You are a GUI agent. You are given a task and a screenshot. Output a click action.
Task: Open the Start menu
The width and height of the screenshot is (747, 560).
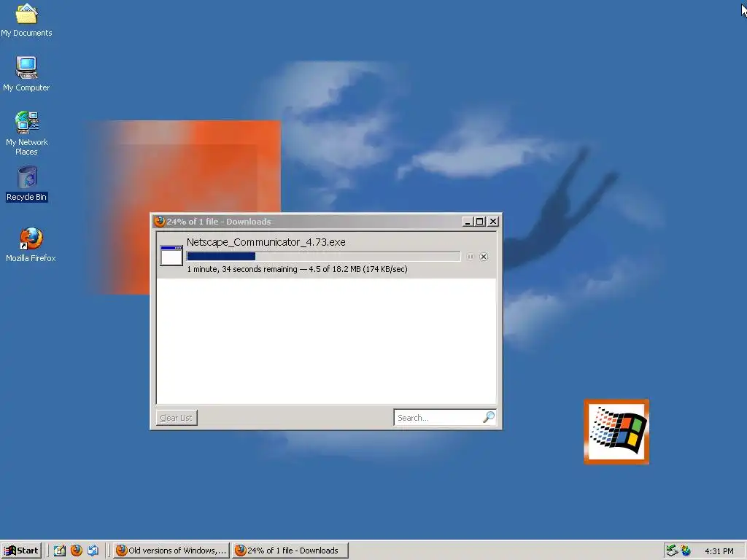tap(21, 551)
